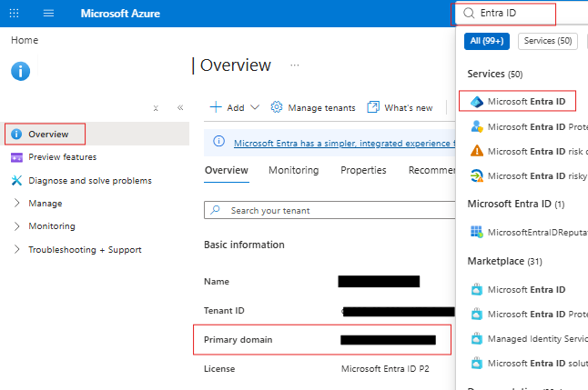
Task: Click the Add button label
Action: [236, 108]
